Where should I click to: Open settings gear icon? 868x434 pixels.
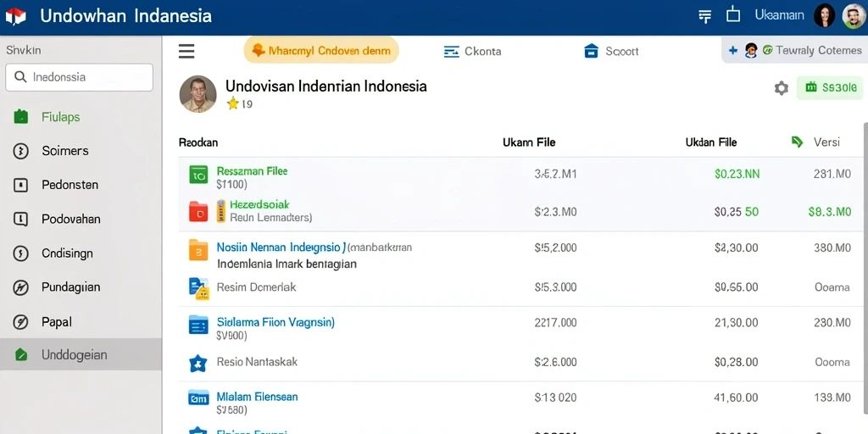[x=781, y=88]
